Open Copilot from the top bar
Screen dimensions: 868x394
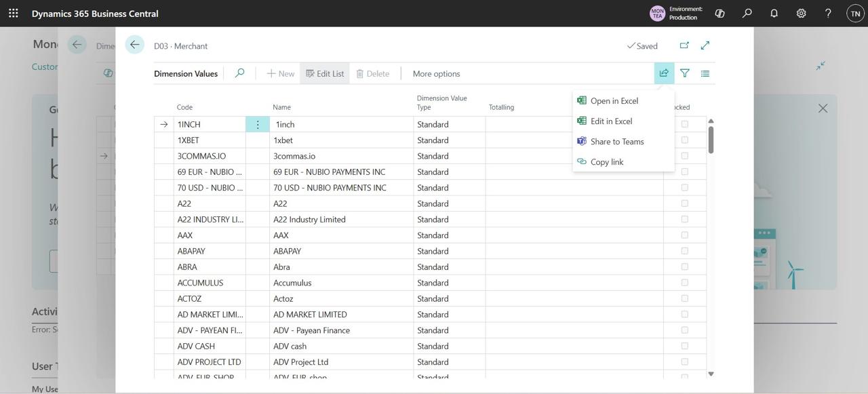tap(719, 13)
